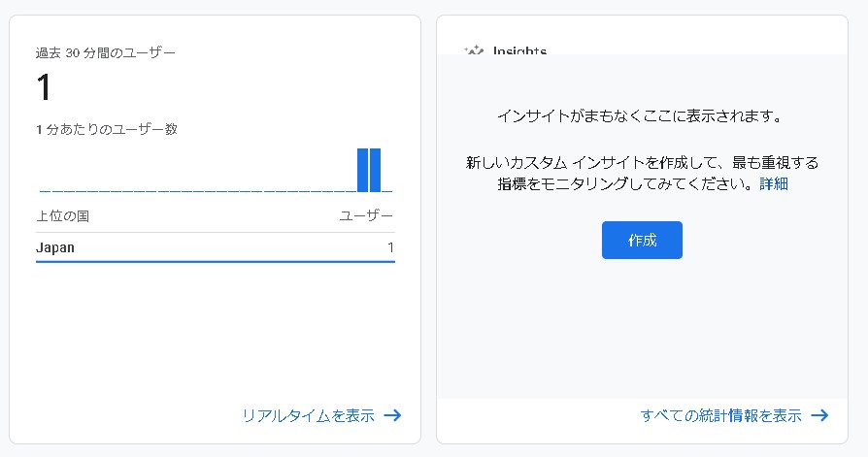Click the blue progress bar under Japan

tap(215, 261)
